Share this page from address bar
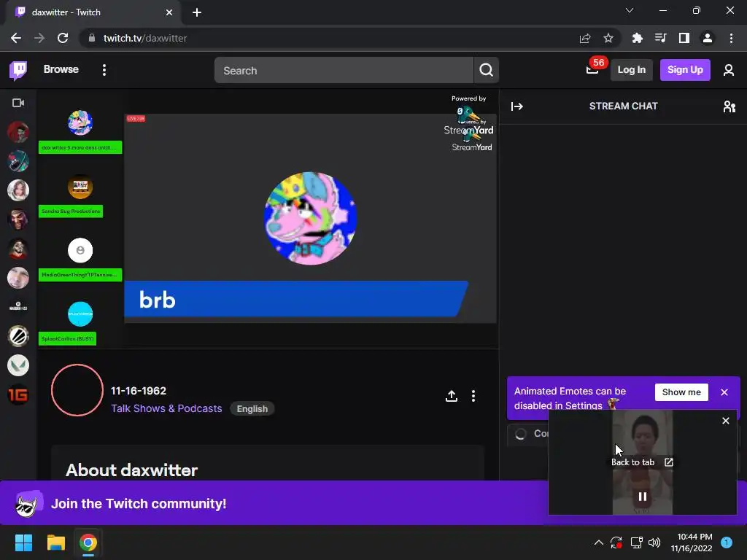This screenshot has width=747, height=560. (585, 38)
